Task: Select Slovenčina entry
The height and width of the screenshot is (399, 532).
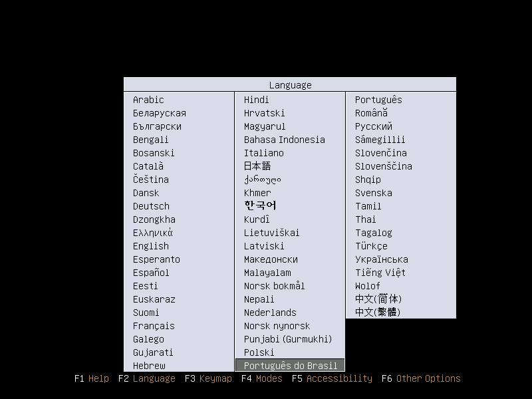Action: click(x=381, y=153)
